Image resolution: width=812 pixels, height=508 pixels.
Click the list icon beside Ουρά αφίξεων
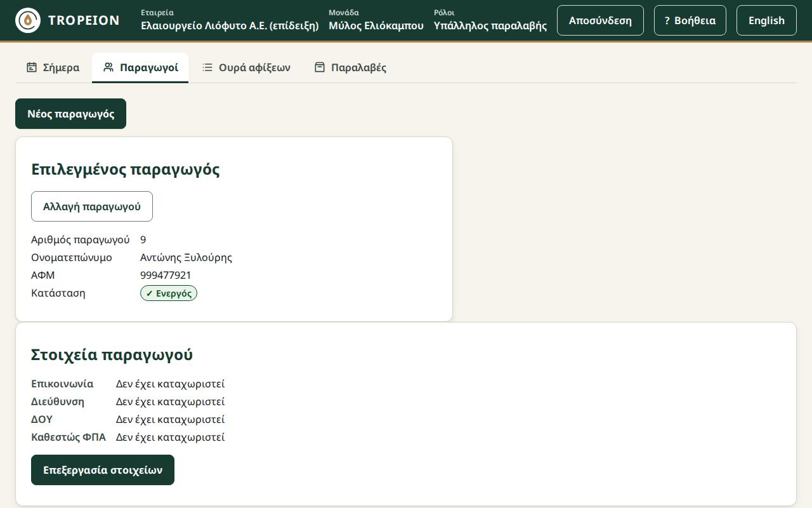pos(207,67)
